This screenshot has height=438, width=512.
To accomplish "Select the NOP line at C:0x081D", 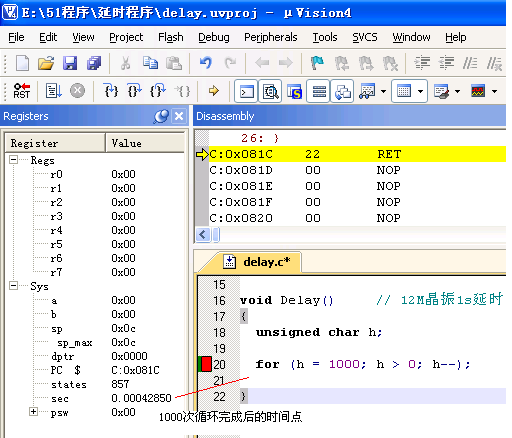I will click(x=357, y=170).
